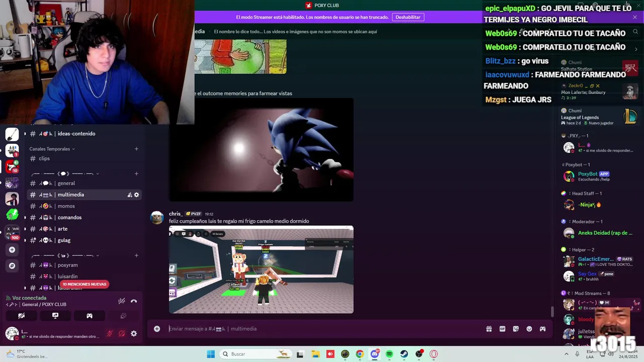Open GalacticEmer member profile
The width and height of the screenshot is (644, 362).
pos(599,261)
